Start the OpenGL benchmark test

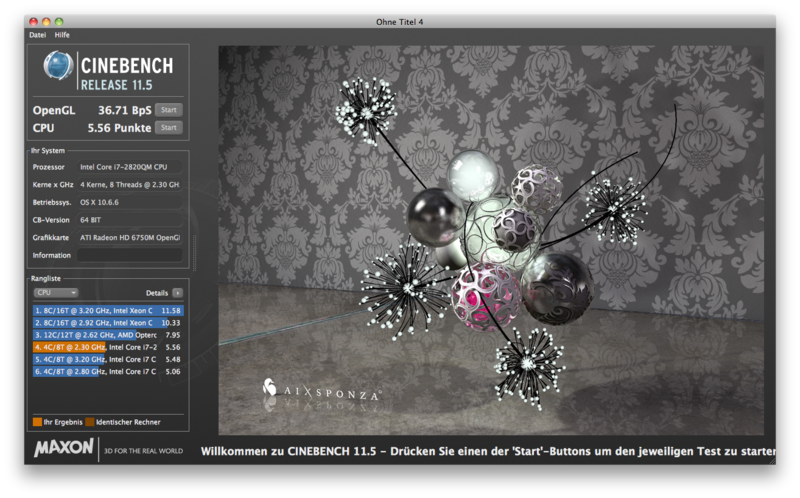click(168, 110)
